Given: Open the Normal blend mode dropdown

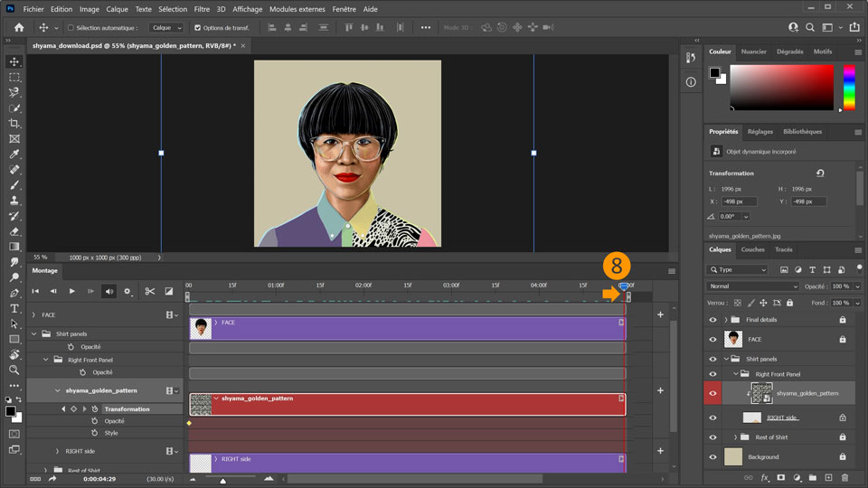Looking at the screenshot, I should pos(750,286).
